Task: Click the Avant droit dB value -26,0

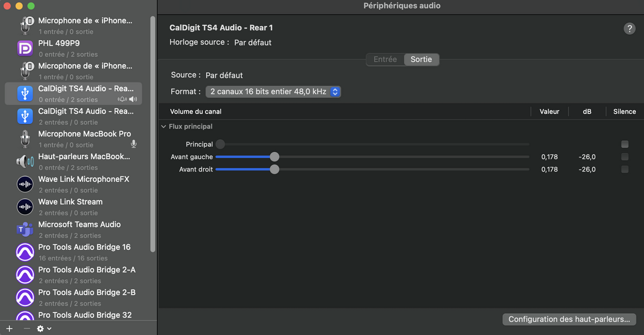Action: 587,169
